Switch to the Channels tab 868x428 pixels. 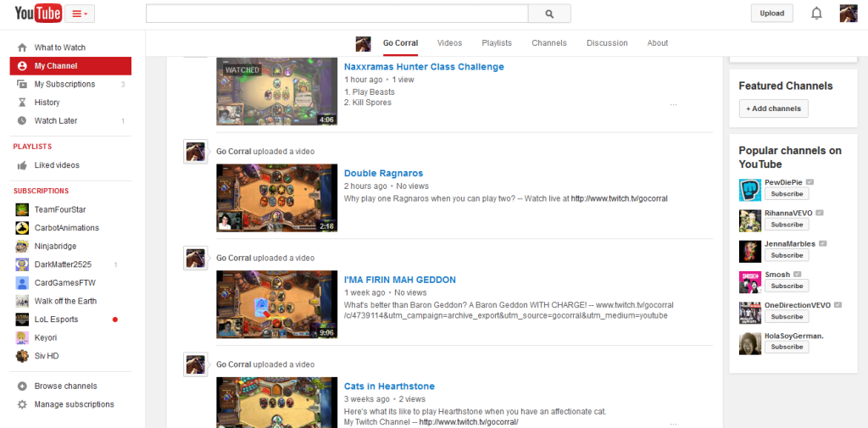point(549,42)
